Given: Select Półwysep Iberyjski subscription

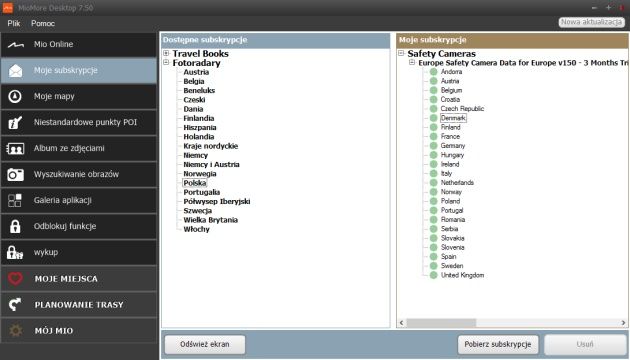Looking at the screenshot, I should [x=217, y=201].
